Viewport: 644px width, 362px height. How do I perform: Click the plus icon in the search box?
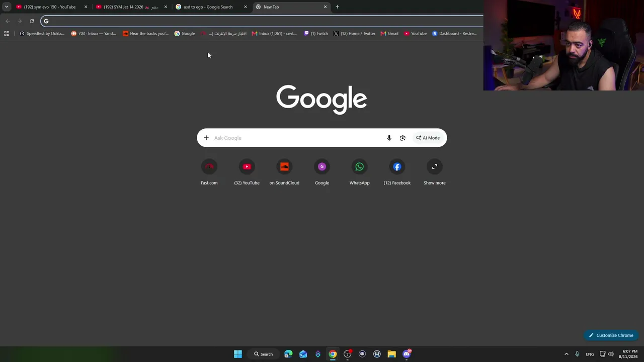click(x=206, y=138)
